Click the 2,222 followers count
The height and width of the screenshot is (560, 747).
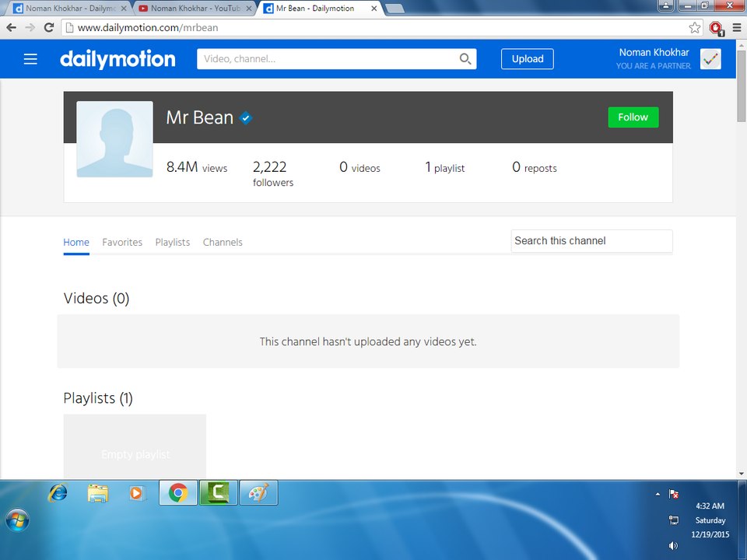point(273,173)
